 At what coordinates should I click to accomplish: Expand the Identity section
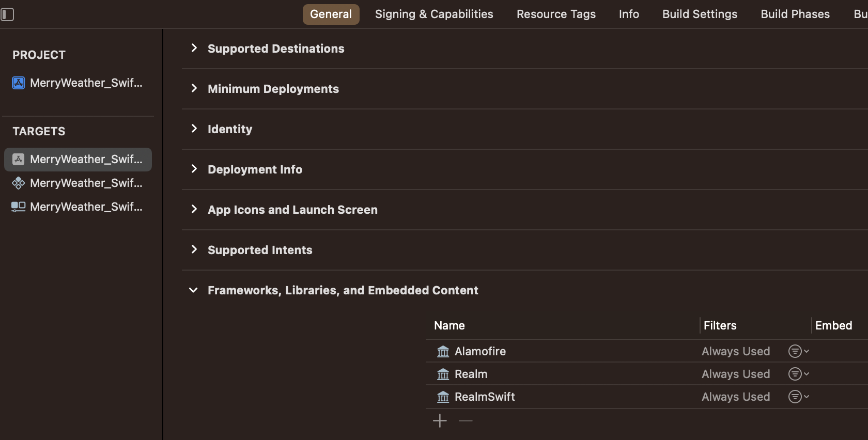[x=194, y=129]
